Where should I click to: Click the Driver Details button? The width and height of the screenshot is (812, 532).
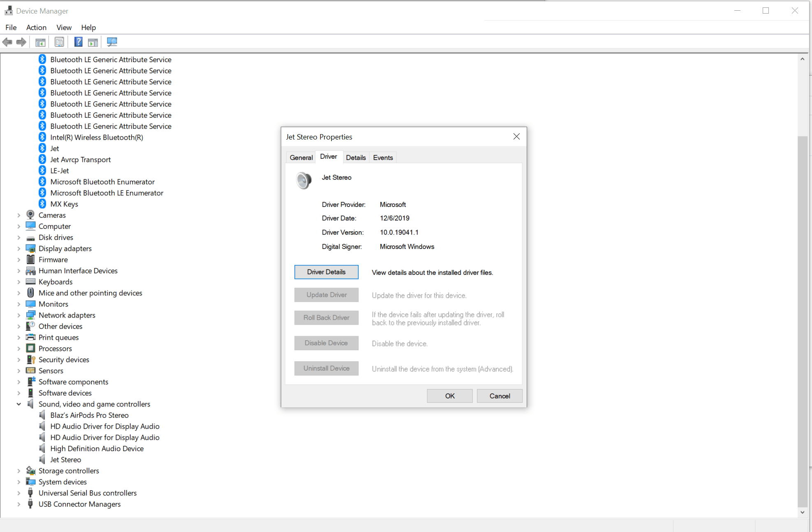coord(326,272)
